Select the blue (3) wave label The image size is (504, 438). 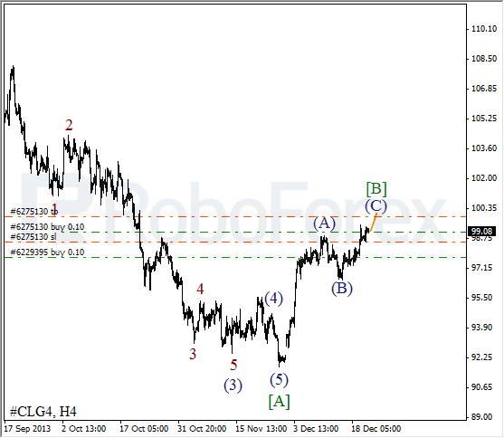point(233,386)
